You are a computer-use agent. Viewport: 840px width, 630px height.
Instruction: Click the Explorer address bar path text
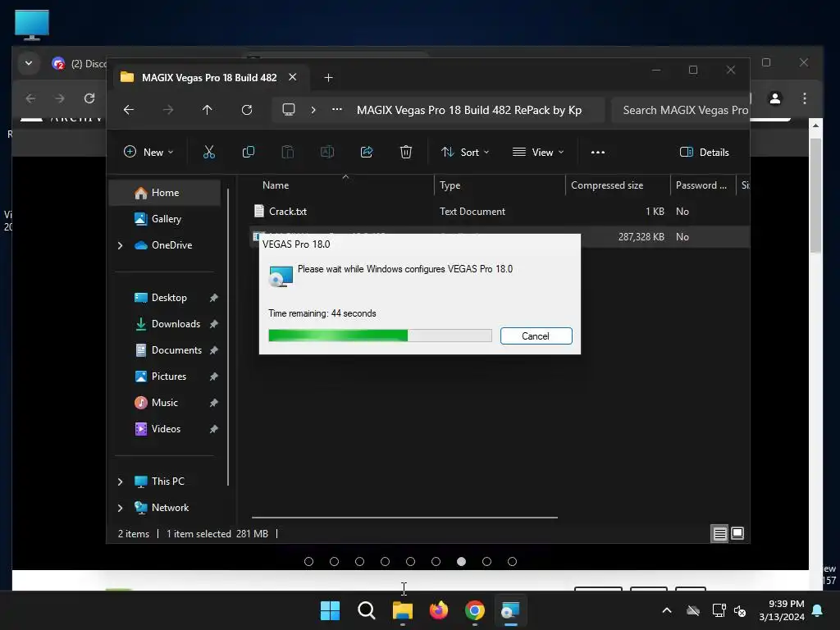[x=468, y=110]
